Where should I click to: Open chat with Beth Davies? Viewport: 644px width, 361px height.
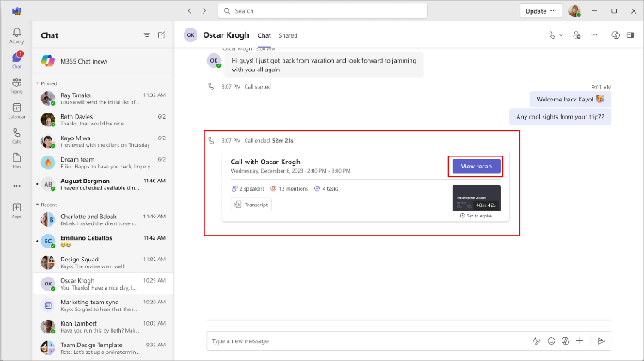tap(103, 119)
